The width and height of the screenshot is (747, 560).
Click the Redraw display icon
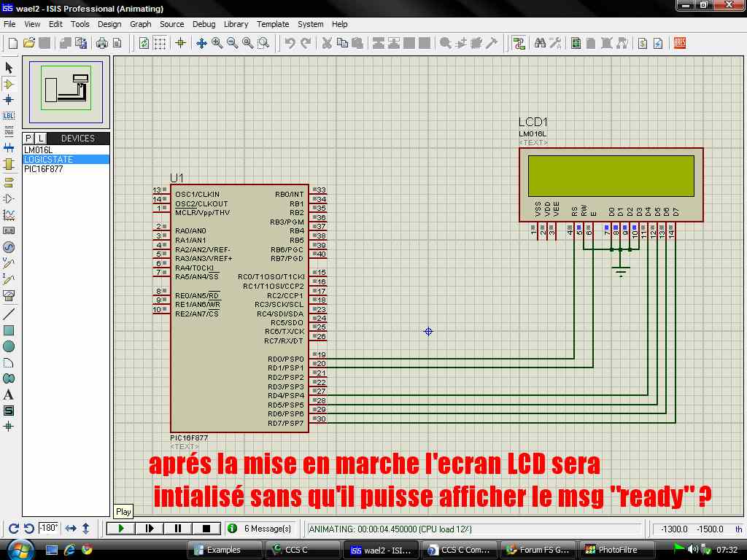(x=144, y=43)
